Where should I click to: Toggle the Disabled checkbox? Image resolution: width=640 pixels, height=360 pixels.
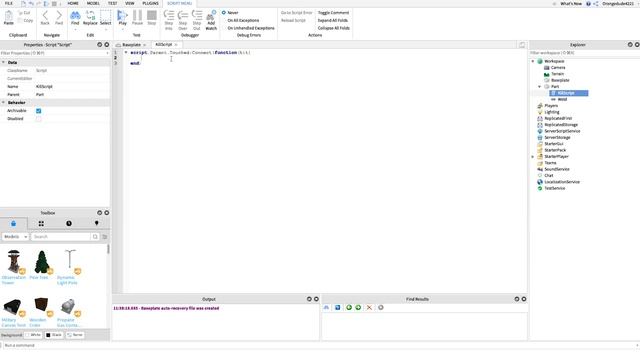coord(38,119)
